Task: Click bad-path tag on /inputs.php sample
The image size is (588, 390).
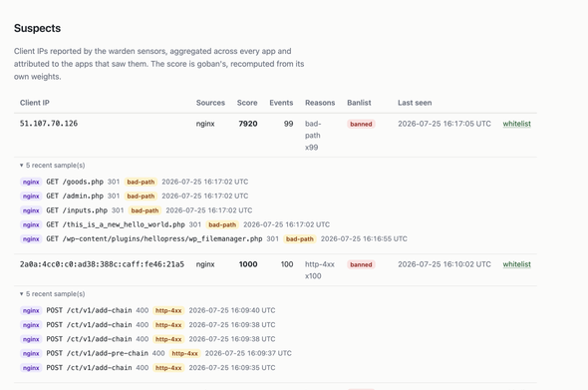Action: (x=145, y=210)
